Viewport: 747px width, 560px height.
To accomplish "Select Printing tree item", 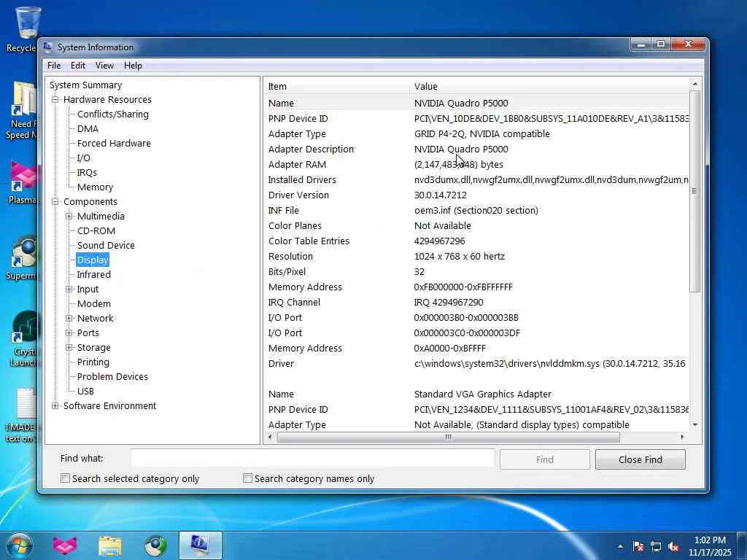I will [93, 362].
